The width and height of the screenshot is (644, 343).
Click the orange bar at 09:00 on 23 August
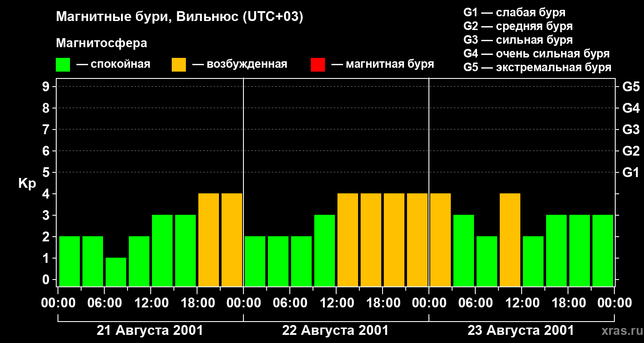pyautogui.click(x=510, y=240)
